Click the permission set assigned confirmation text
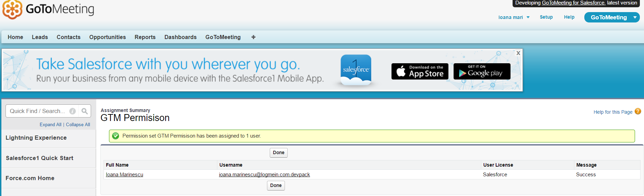This screenshot has width=644, height=196. 191,136
